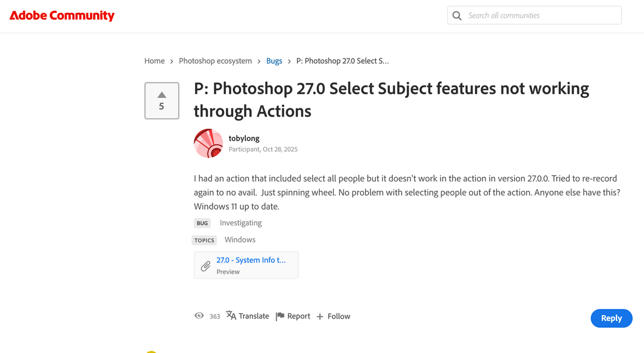The width and height of the screenshot is (644, 353).
Task: Click the views eye icon next to 363
Action: (199, 316)
